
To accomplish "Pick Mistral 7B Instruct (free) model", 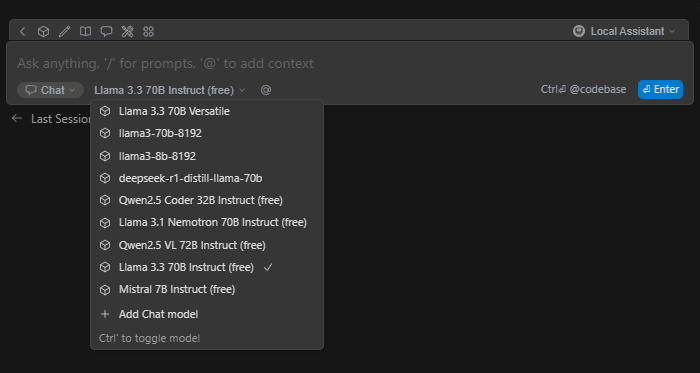I will (x=207, y=290).
